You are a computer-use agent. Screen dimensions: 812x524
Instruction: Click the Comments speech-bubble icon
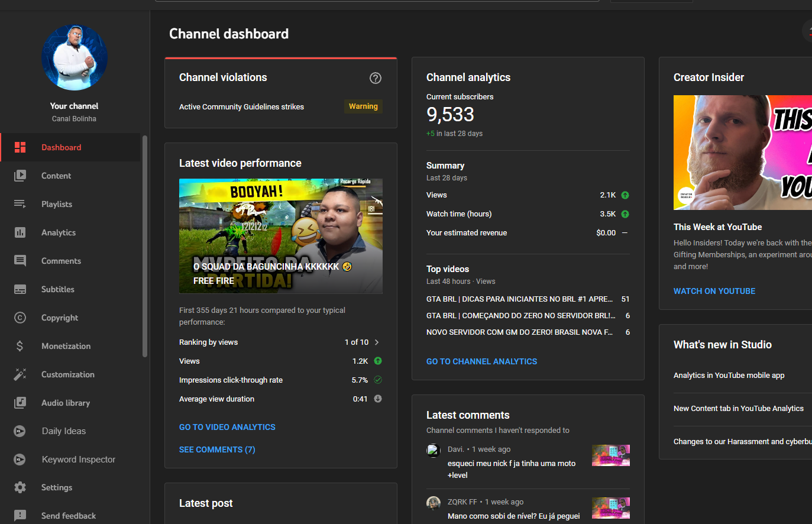tap(20, 261)
